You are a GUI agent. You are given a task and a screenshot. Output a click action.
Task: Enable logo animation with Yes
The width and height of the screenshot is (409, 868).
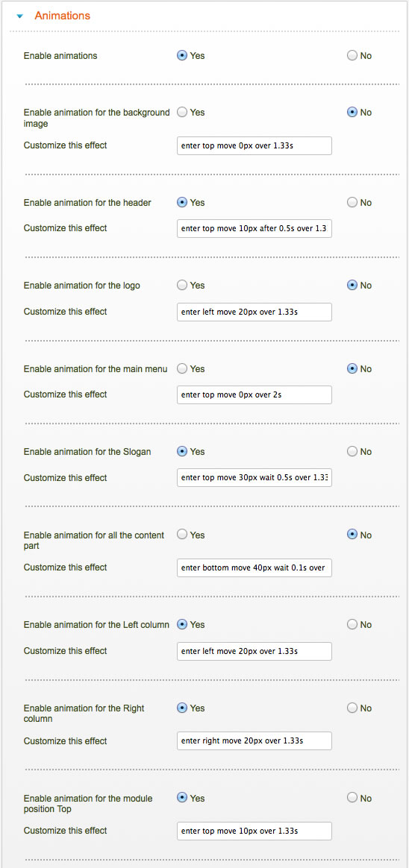[x=182, y=286]
